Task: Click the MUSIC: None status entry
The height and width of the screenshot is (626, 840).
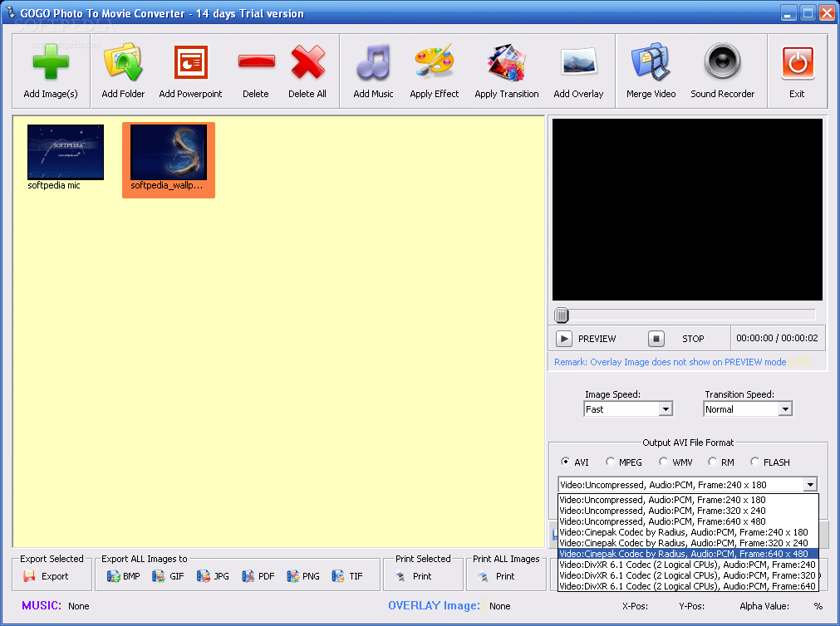Action: pyautogui.click(x=55, y=605)
